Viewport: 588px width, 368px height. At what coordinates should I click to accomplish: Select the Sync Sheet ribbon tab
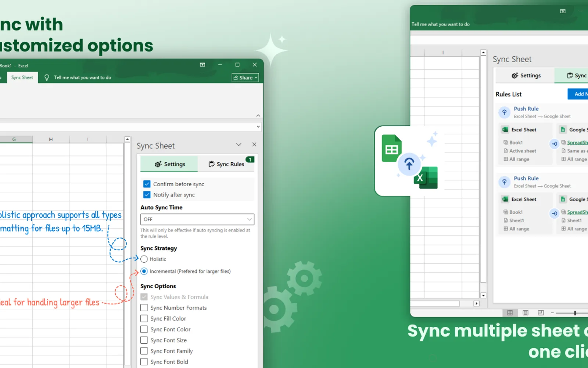click(22, 78)
